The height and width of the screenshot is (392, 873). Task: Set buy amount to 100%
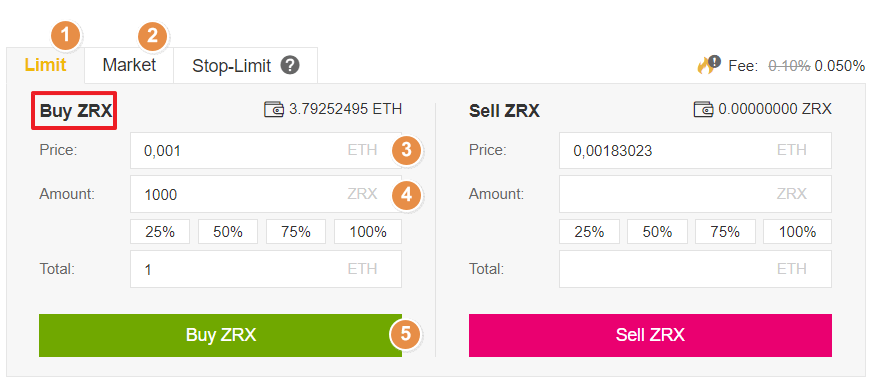tap(368, 232)
